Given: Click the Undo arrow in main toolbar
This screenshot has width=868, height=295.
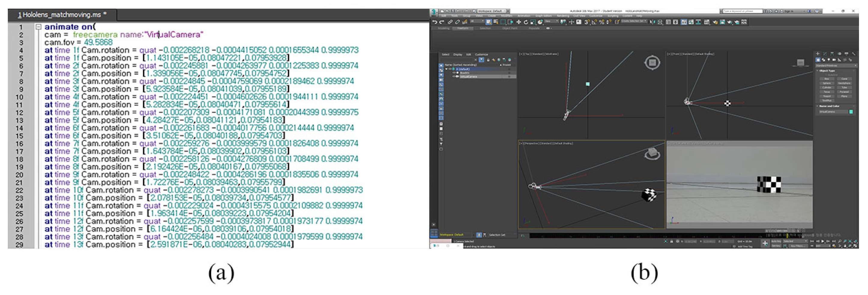Looking at the screenshot, I should pos(434,22).
